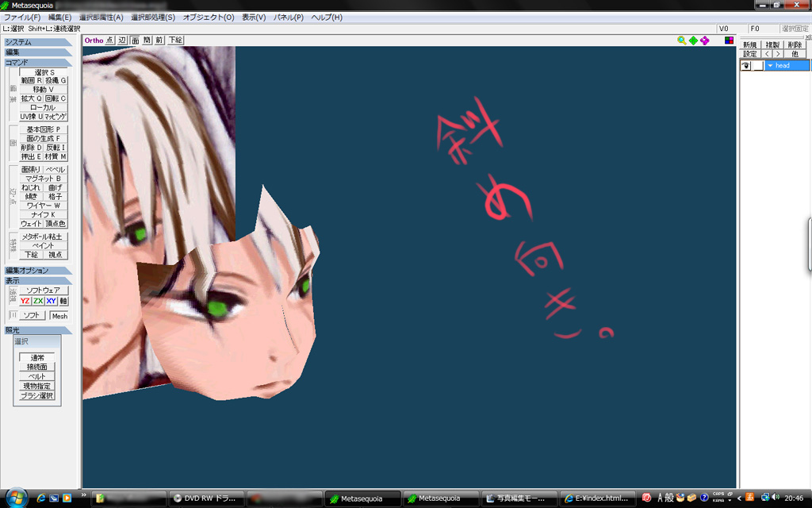Collapse the システム panel header
The image size is (812, 508).
coord(38,43)
